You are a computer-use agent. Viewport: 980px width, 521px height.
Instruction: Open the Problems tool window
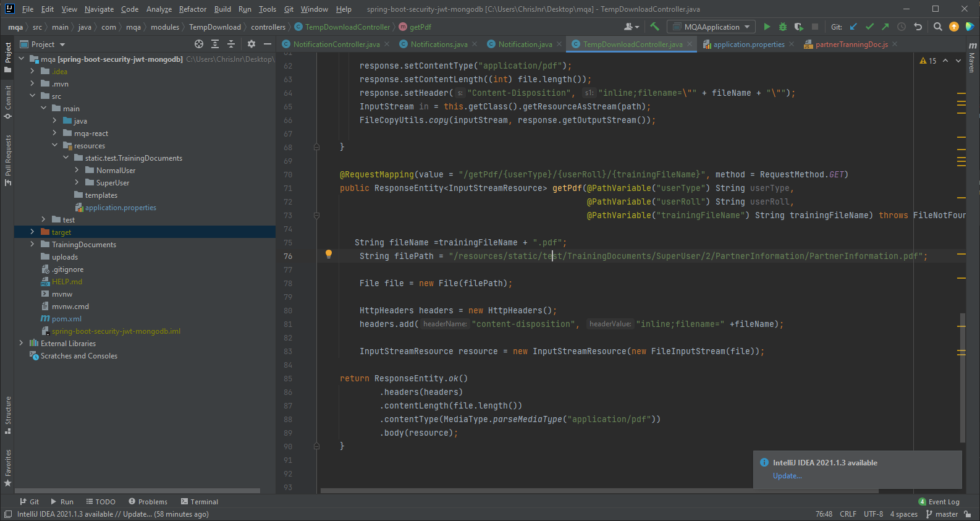tap(148, 502)
